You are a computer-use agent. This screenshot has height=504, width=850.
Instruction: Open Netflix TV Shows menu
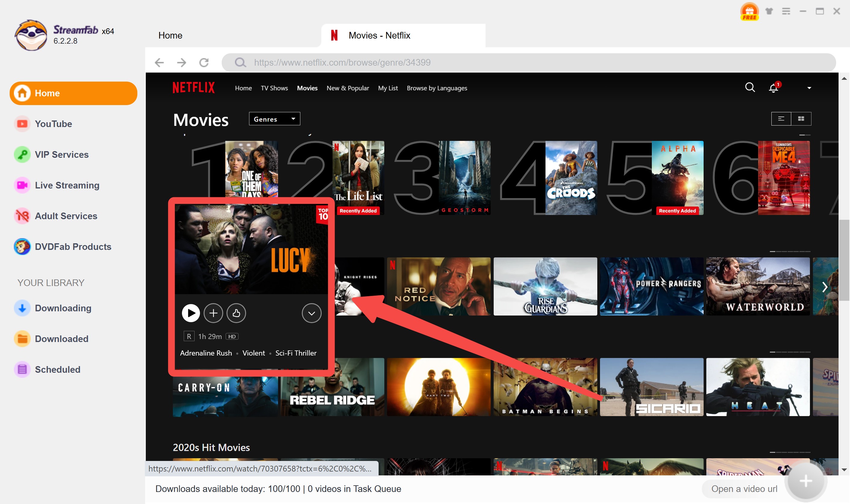(x=274, y=88)
